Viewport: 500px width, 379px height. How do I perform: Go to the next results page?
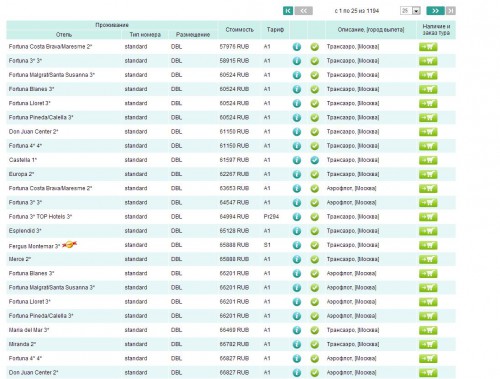pos(435,11)
